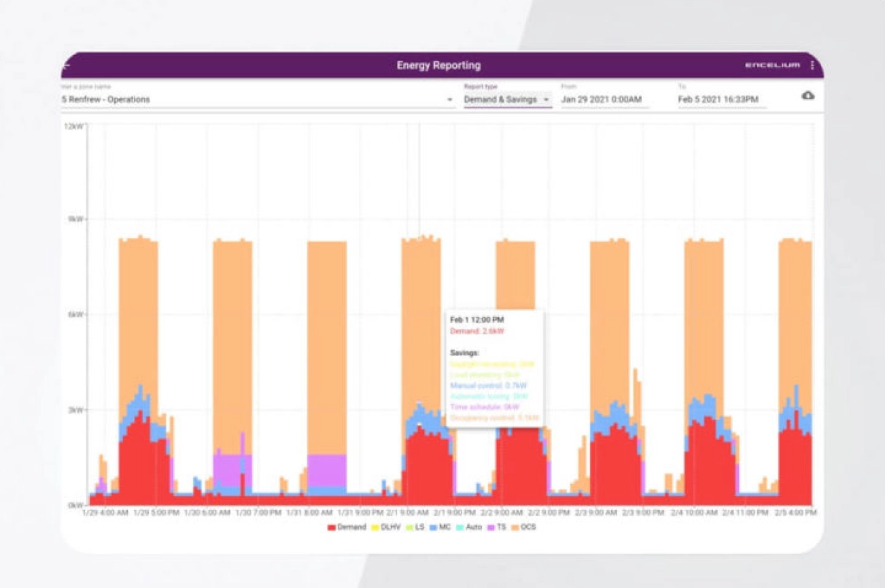Viewport: 885px width, 588px height.
Task: Click the tooltip Time schedule value line
Action: [x=484, y=407]
